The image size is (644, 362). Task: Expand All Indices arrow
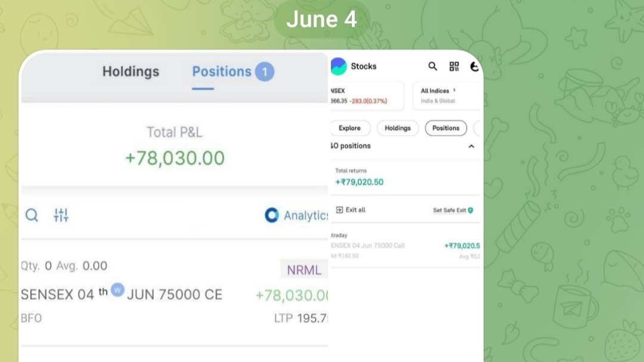click(454, 90)
